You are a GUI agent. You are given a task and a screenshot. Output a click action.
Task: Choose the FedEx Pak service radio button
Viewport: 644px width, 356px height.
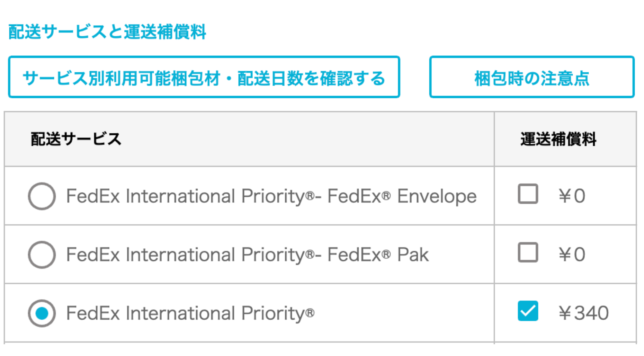pos(42,255)
